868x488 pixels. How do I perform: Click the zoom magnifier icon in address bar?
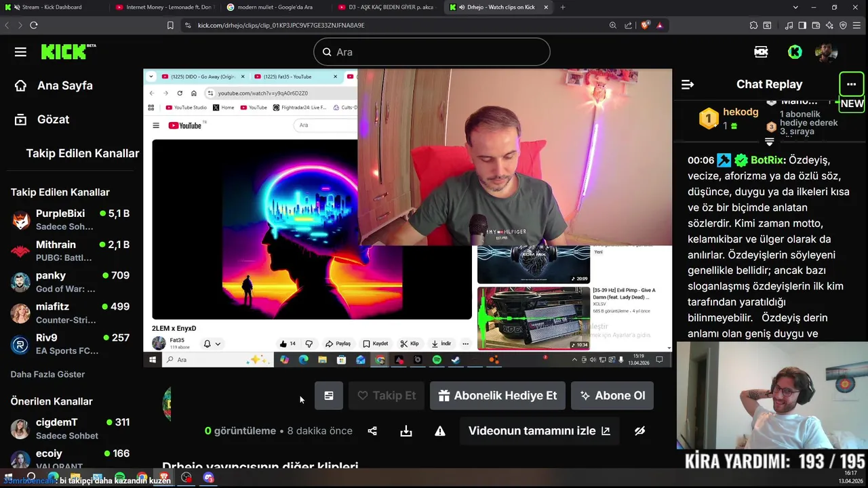coord(613,25)
